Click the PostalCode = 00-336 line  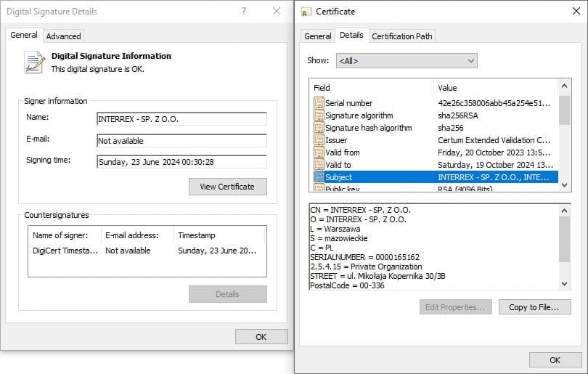pos(347,285)
